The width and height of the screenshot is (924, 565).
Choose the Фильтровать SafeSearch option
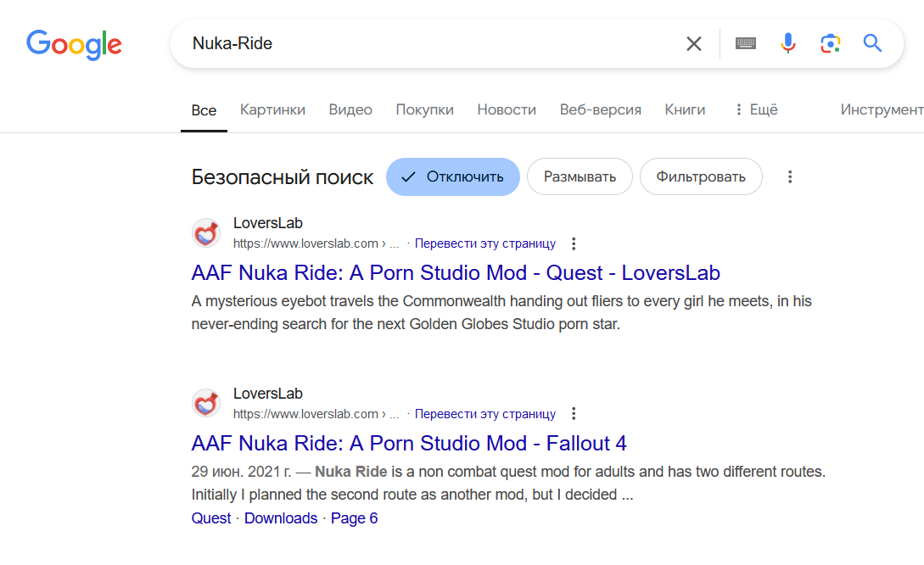click(701, 176)
